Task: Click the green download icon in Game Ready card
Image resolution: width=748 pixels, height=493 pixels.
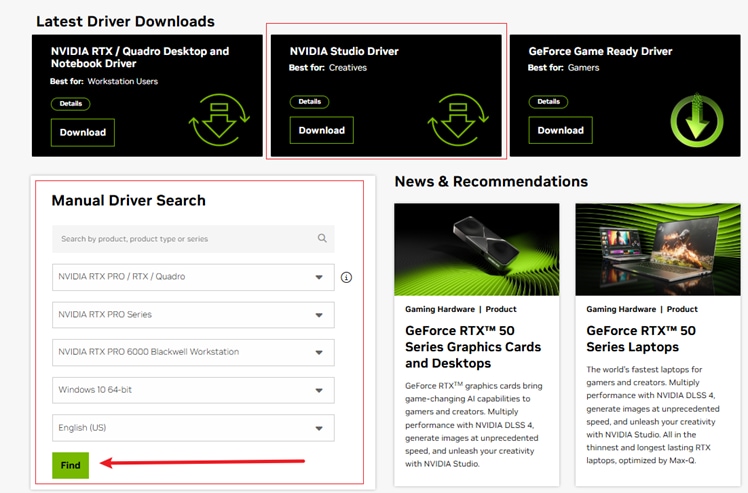Action: 697,120
